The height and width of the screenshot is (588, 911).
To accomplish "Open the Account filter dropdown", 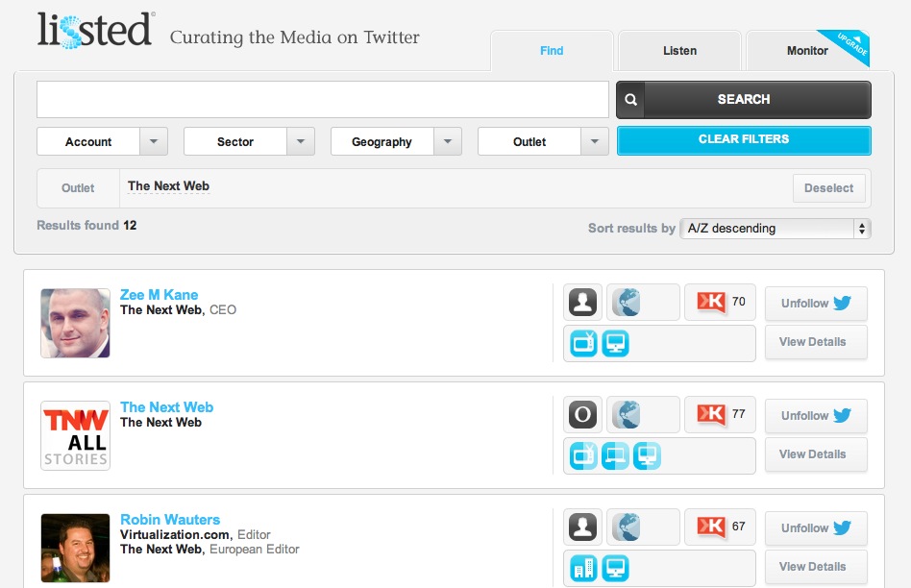I will 102,142.
